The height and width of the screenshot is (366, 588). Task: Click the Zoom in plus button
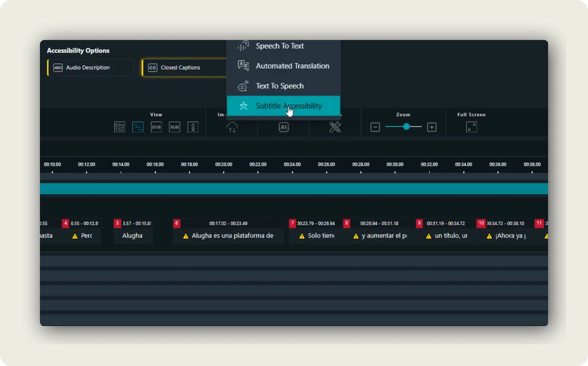432,127
